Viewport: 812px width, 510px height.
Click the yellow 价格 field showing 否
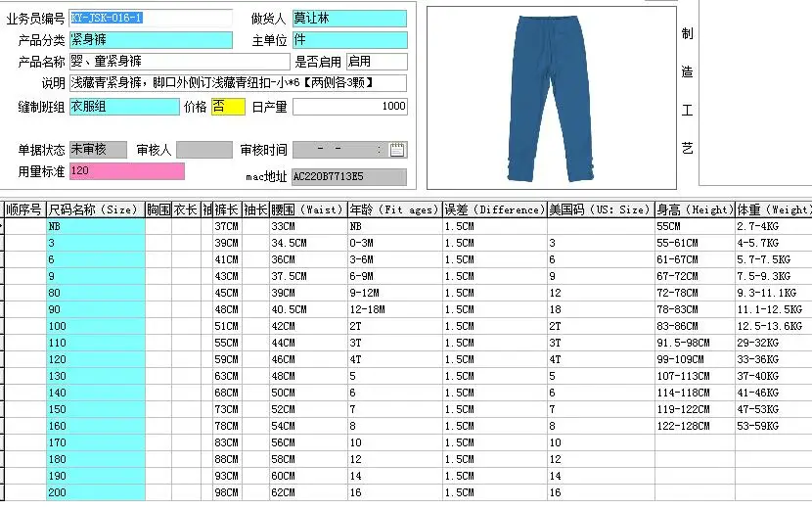(x=228, y=107)
